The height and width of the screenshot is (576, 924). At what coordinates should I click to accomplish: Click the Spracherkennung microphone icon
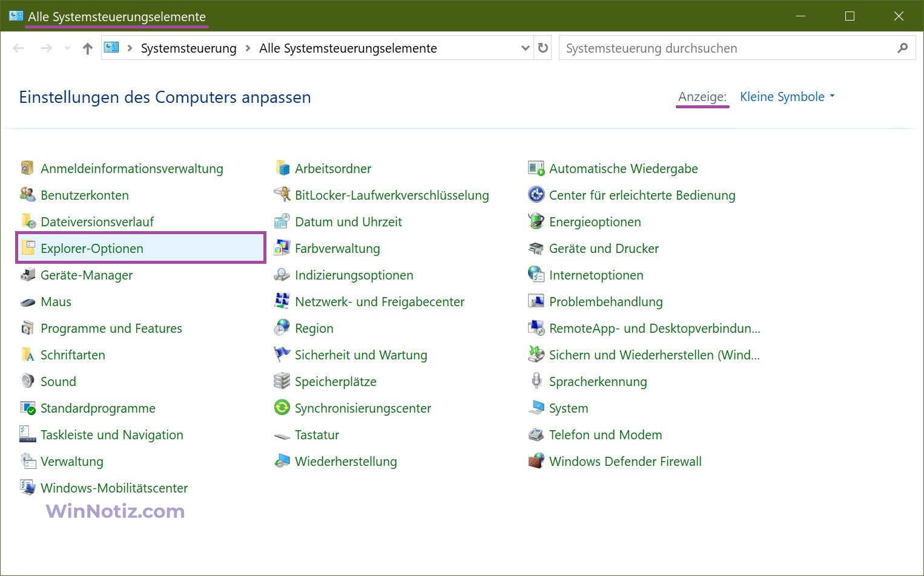[536, 382]
